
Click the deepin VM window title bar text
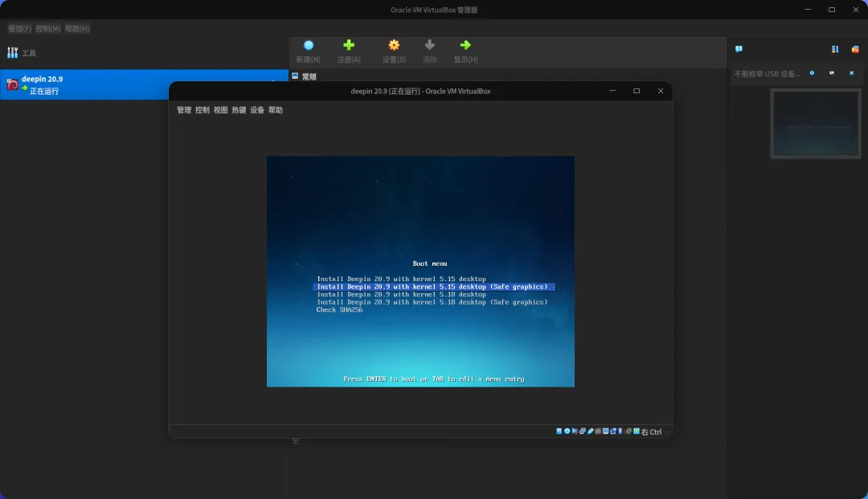pyautogui.click(x=420, y=92)
